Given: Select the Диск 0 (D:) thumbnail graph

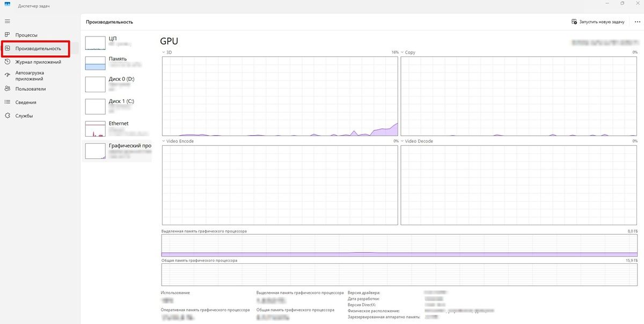Looking at the screenshot, I should click(96, 84).
